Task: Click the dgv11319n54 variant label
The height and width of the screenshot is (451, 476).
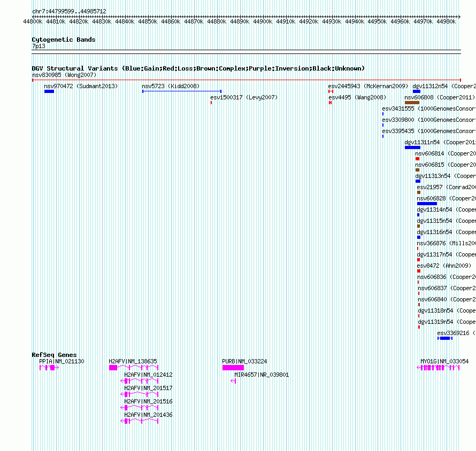Action: click(x=447, y=322)
